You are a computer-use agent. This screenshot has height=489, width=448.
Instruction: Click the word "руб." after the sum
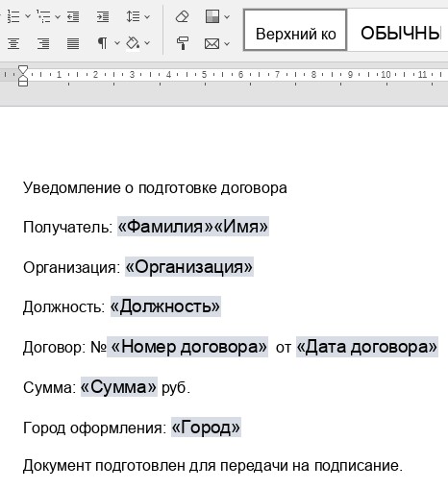click(x=176, y=387)
